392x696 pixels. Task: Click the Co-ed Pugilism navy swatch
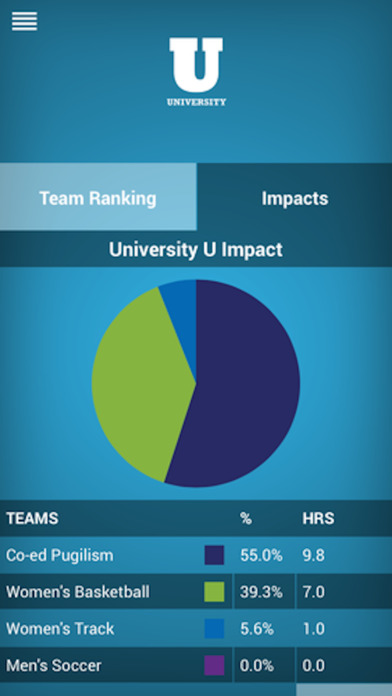[214, 555]
